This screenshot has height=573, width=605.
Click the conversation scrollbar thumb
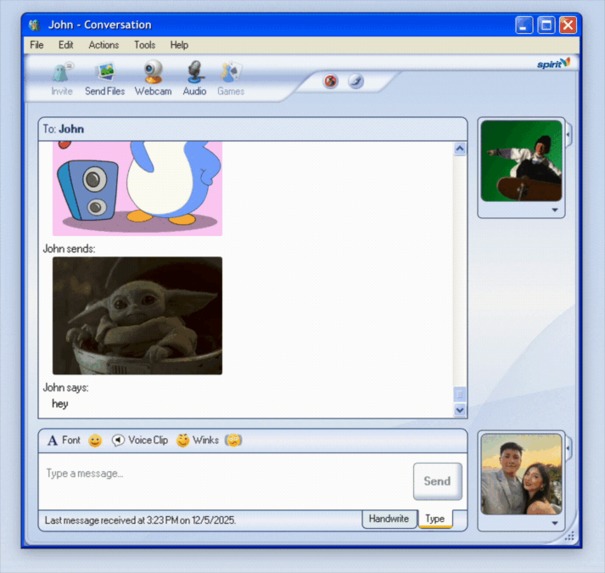click(x=460, y=394)
